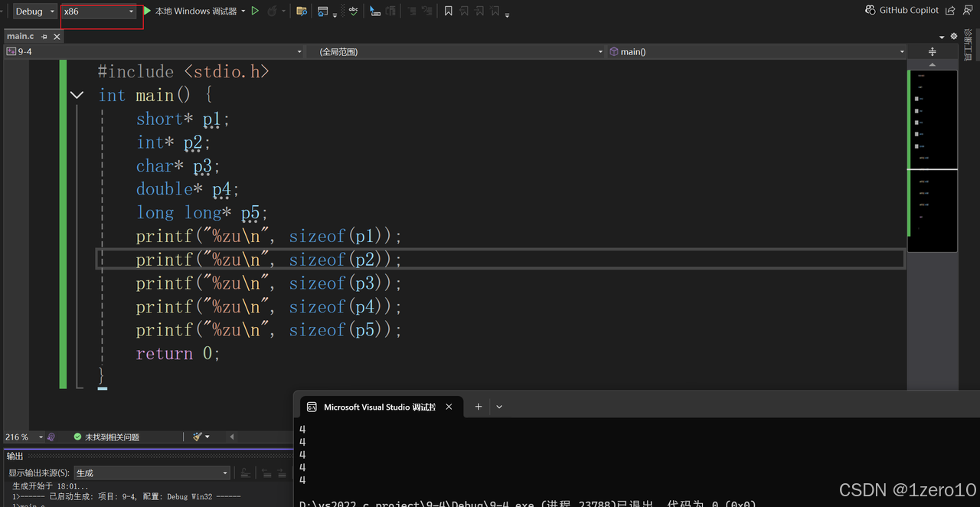Click the 'long long* p5;' declaration
This screenshot has width=980, height=507.
click(202, 213)
